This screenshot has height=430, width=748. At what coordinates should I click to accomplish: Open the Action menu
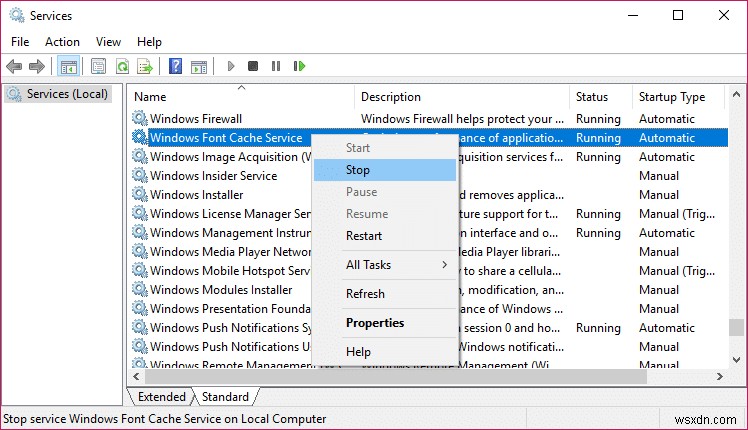pyautogui.click(x=62, y=42)
